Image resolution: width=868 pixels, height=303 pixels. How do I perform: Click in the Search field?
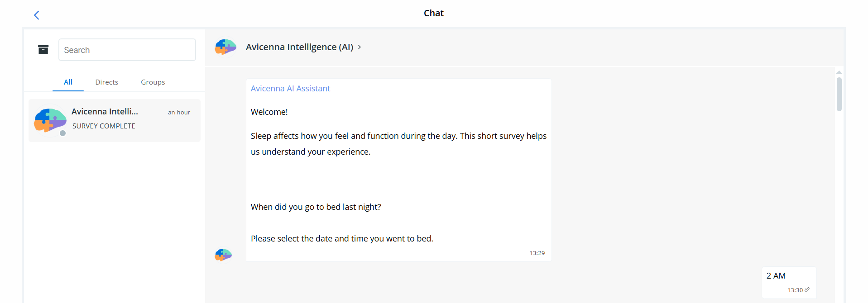(x=127, y=50)
